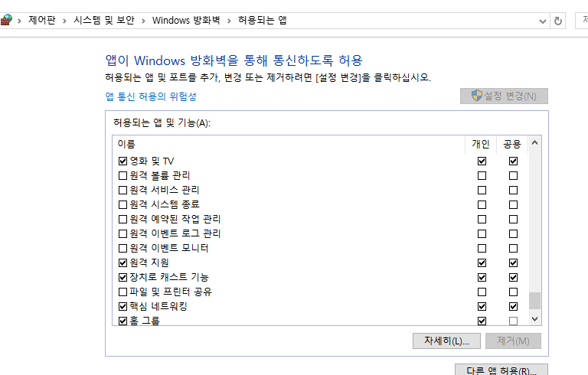Select the 핵심 네트워킹 row text
This screenshot has height=375, width=588.
(x=158, y=306)
